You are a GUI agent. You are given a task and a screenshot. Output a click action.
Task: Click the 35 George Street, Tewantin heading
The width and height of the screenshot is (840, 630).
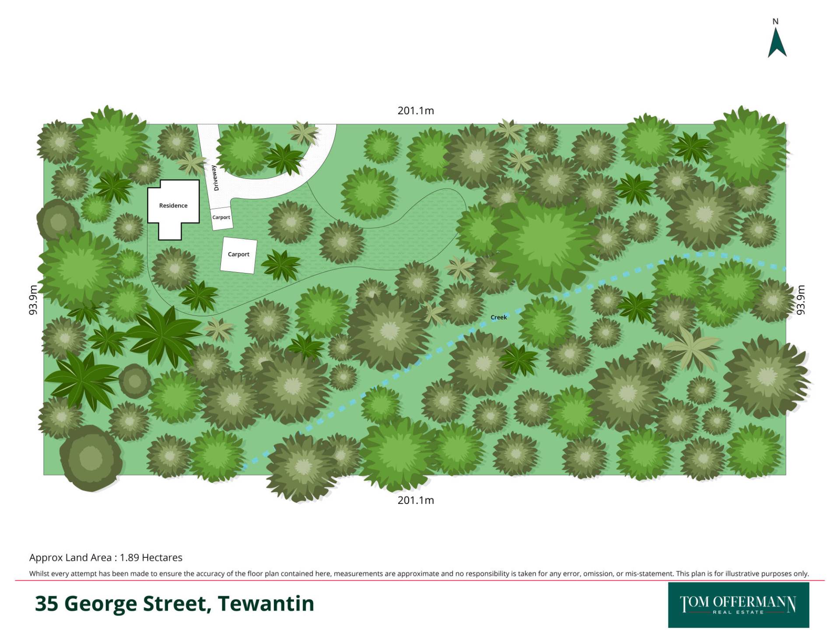[x=175, y=604]
